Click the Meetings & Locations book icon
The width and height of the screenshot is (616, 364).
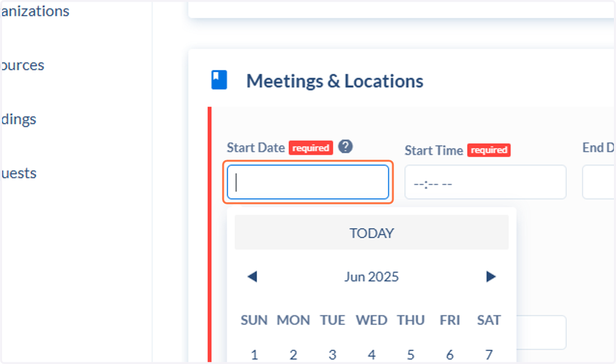(x=219, y=81)
